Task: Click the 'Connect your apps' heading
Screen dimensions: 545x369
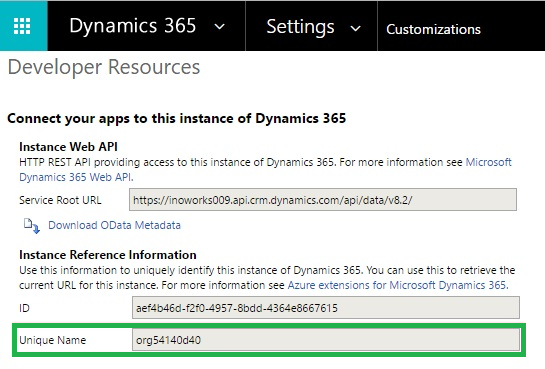Action: (177, 118)
